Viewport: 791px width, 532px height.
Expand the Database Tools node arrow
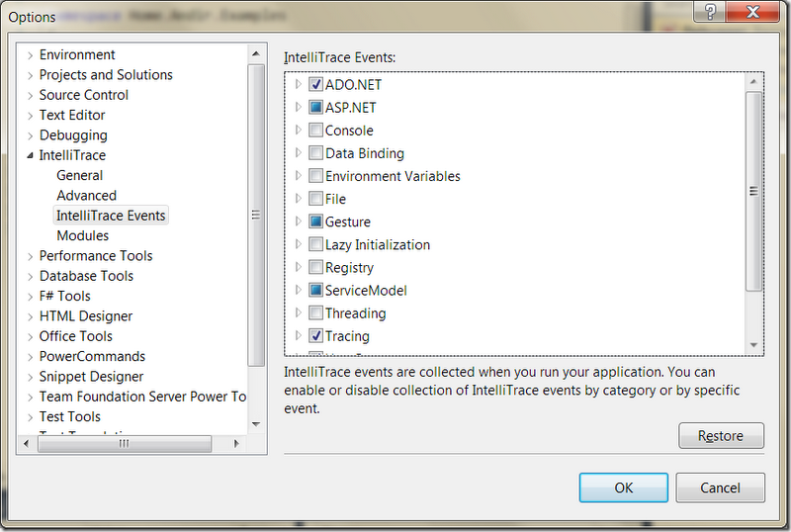pyautogui.click(x=31, y=277)
